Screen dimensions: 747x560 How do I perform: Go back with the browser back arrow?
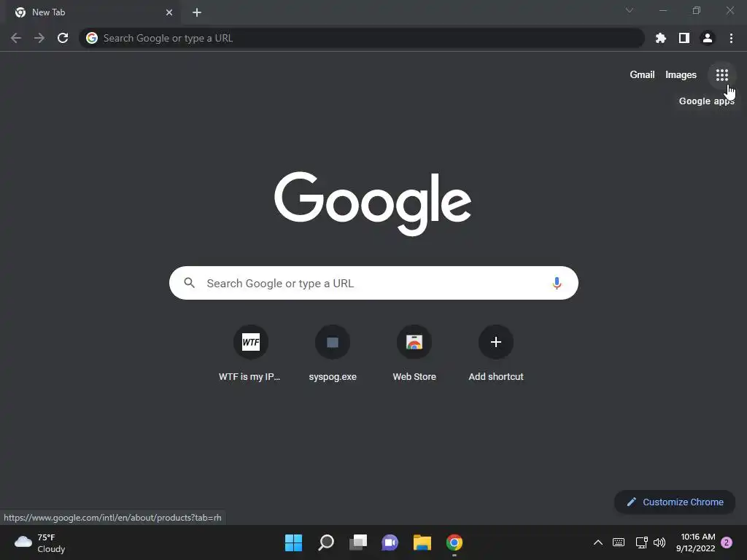16,38
